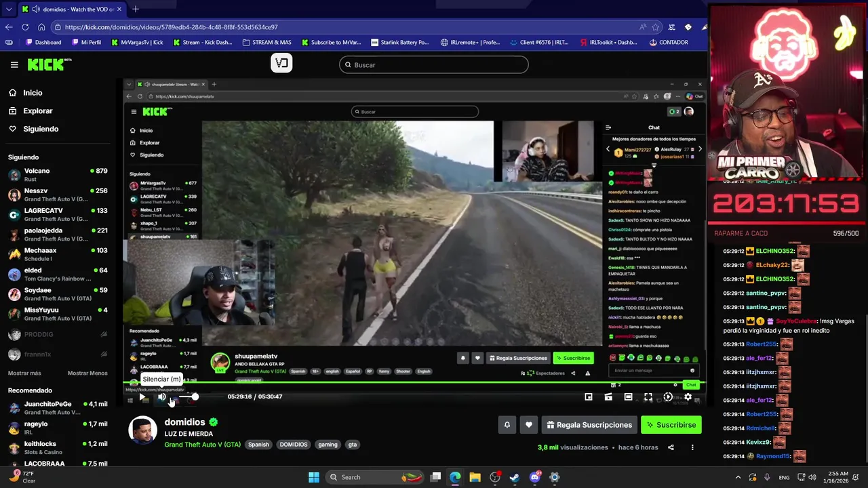The width and height of the screenshot is (868, 488).
Task: Toggle notification bell for domidios
Action: point(507,425)
